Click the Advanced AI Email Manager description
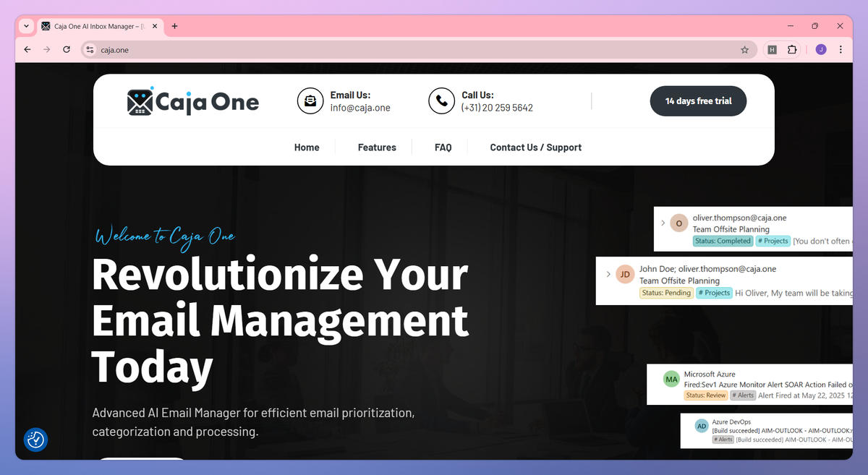This screenshot has width=868, height=475. (x=253, y=423)
